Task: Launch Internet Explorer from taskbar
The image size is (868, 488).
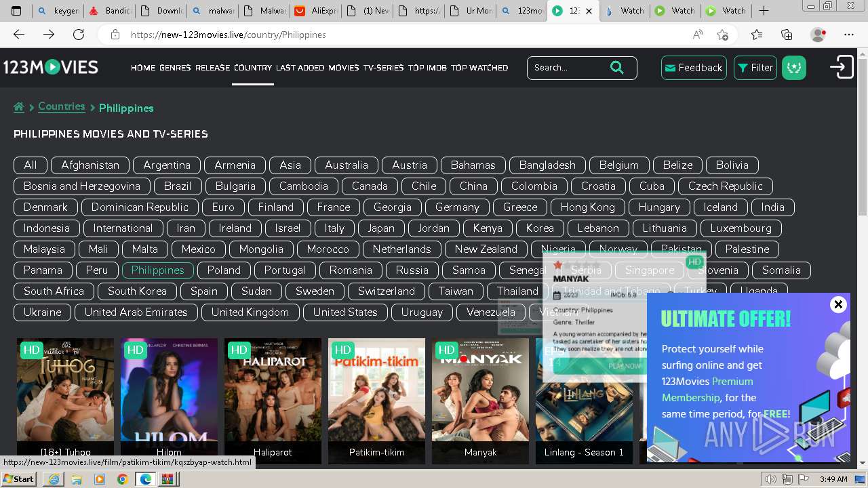Action: tap(54, 479)
